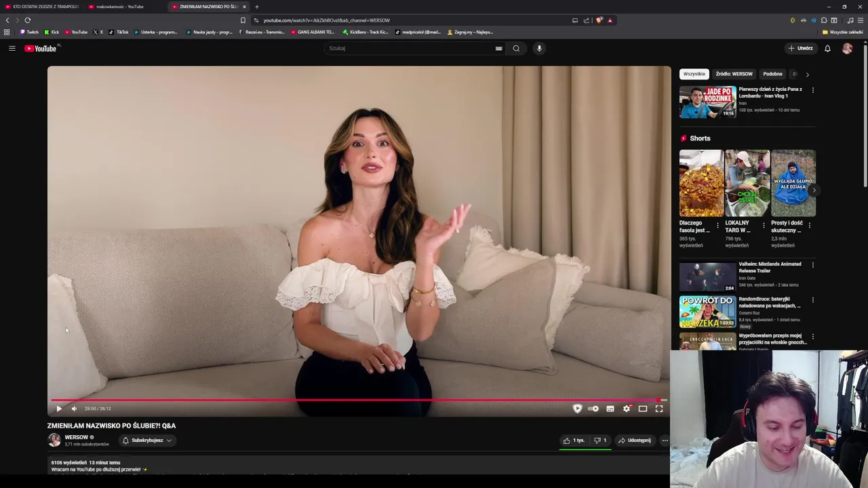Viewport: 868px width, 488px height.
Task: Open the on-screen keyboard icon in search box
Action: (498, 48)
